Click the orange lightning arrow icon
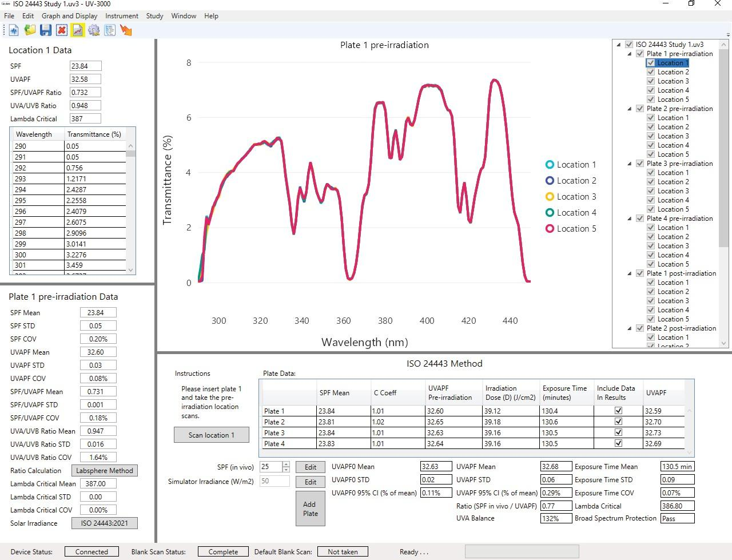The image size is (732, 560). pyautogui.click(x=126, y=30)
